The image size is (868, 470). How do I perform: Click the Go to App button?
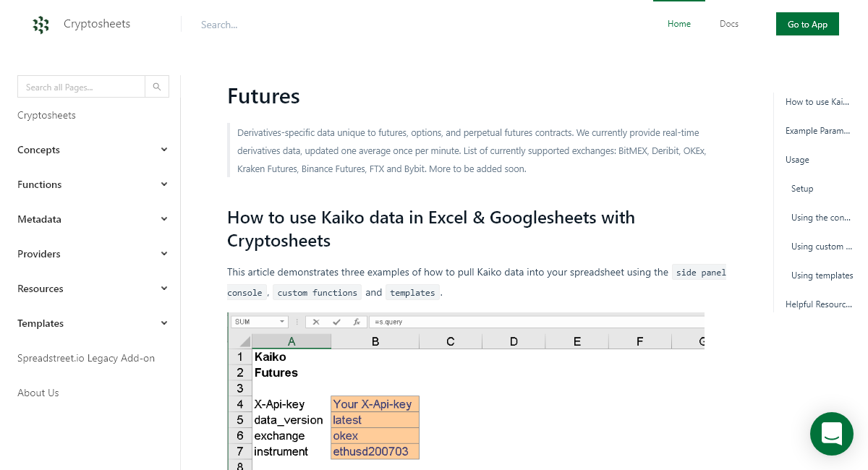[807, 24]
